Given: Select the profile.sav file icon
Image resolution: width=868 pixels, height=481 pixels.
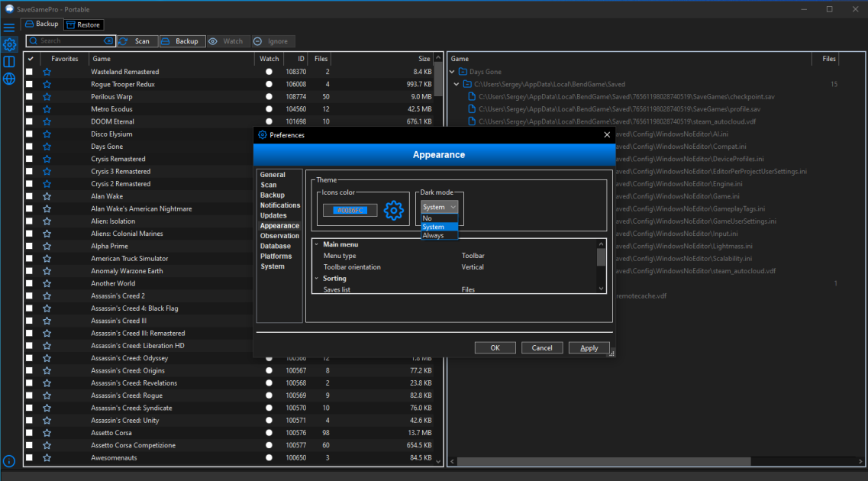Looking at the screenshot, I should coord(472,109).
